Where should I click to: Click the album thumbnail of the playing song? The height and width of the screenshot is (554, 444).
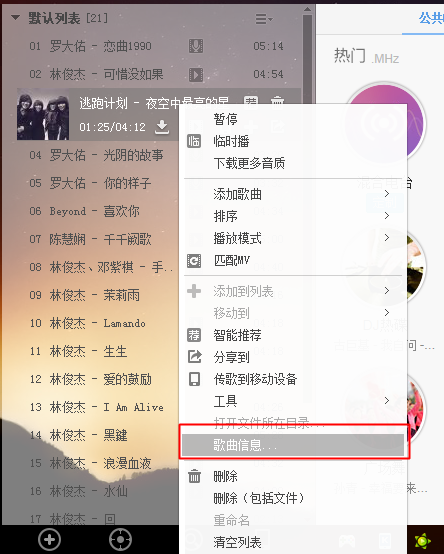pyautogui.click(x=43, y=114)
